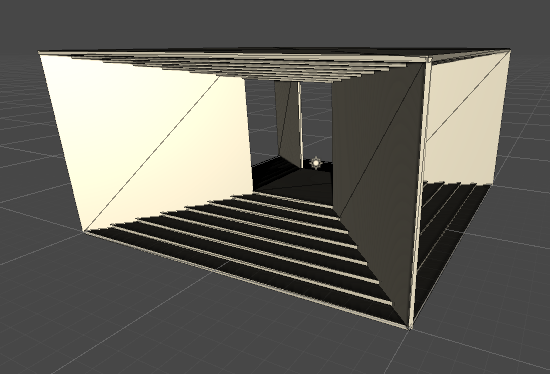Click the narrow back pillar in the doorway
This screenshot has height=374, width=550.
click(288, 123)
